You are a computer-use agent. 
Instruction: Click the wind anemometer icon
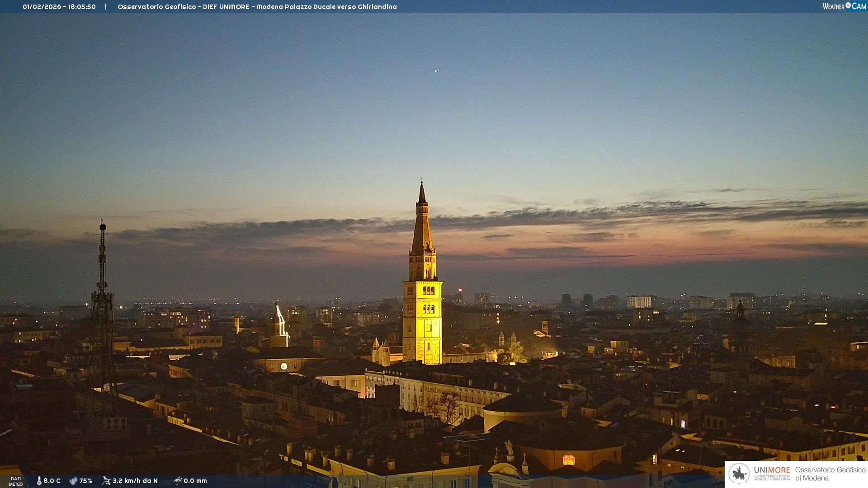point(106,481)
